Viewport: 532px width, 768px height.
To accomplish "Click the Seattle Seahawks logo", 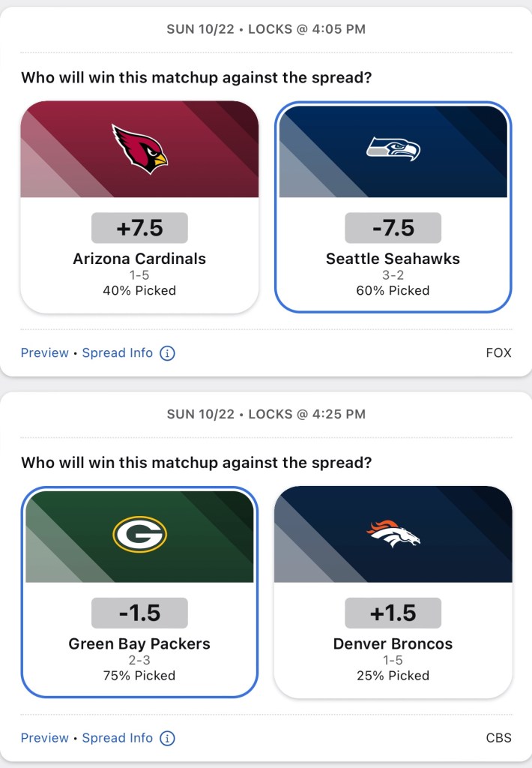I will coord(393,148).
